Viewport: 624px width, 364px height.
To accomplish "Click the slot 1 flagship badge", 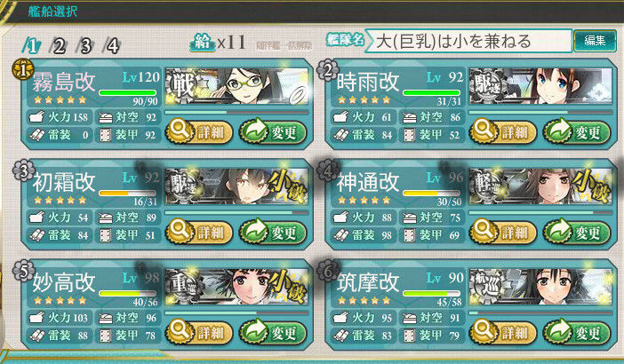I will pyautogui.click(x=23, y=69).
